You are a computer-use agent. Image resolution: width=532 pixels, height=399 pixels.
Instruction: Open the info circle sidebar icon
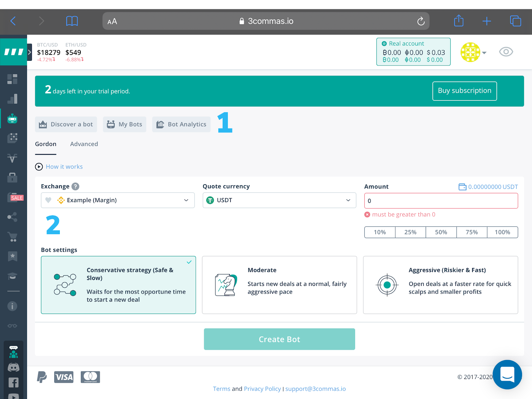(12, 306)
